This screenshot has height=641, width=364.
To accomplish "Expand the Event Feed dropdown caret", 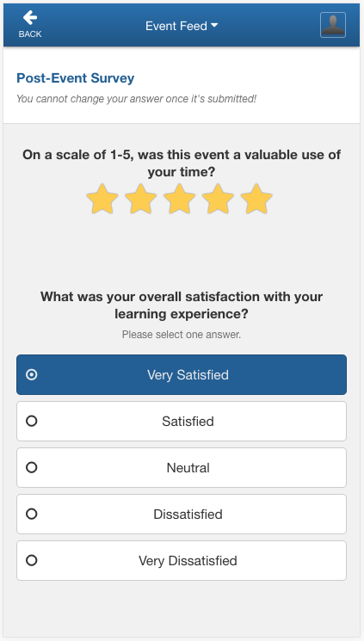I will click(x=214, y=26).
